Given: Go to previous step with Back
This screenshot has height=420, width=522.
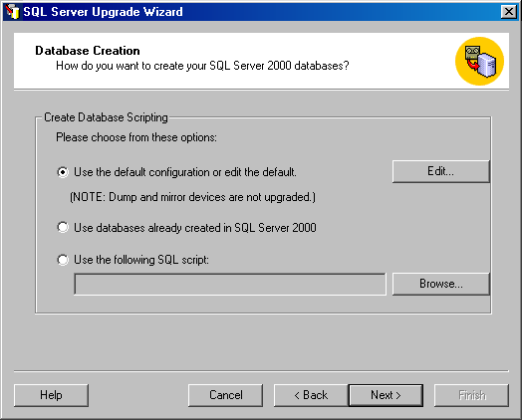Looking at the screenshot, I should 311,395.
